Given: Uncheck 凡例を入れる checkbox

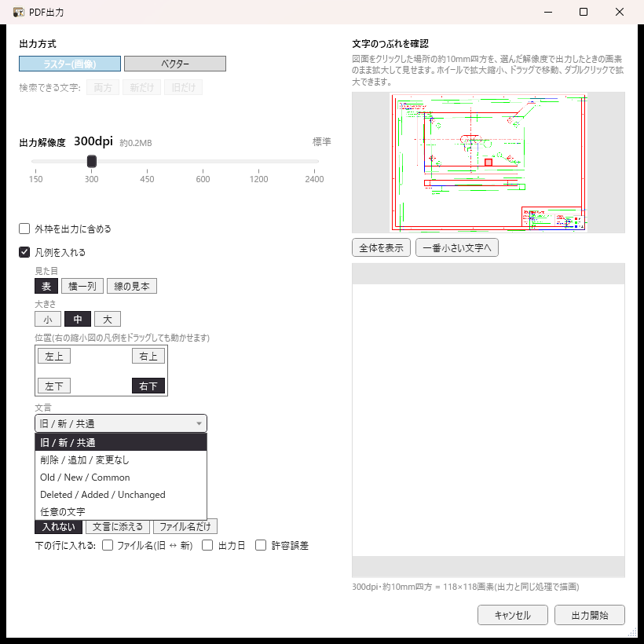Looking at the screenshot, I should pos(24,252).
